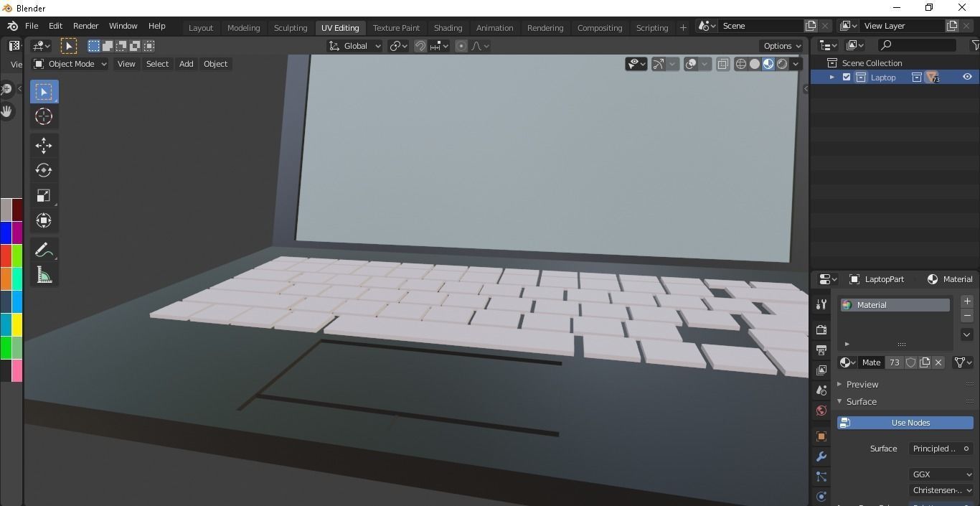
Task: Open viewport Object menu
Action: point(215,64)
